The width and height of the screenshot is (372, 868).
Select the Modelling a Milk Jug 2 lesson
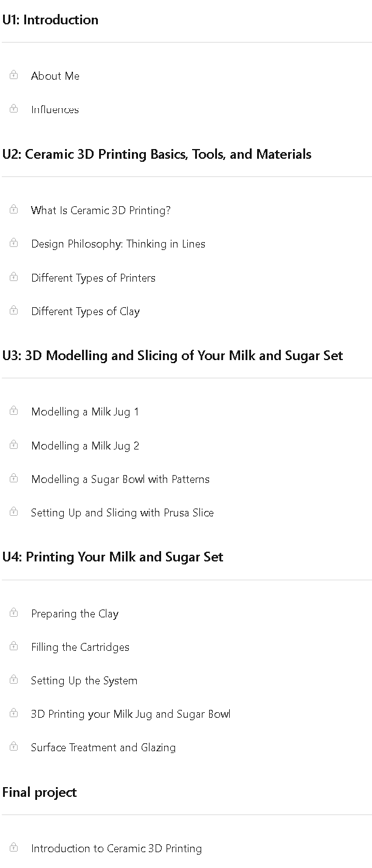click(x=85, y=446)
